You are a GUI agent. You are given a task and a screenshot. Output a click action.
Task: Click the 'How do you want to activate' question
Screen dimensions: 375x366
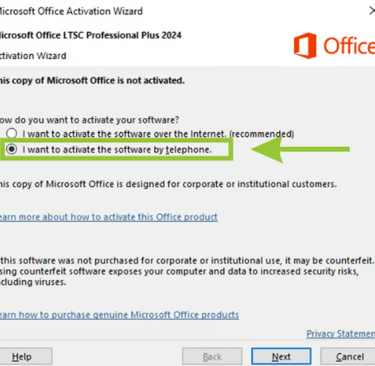pyautogui.click(x=90, y=120)
